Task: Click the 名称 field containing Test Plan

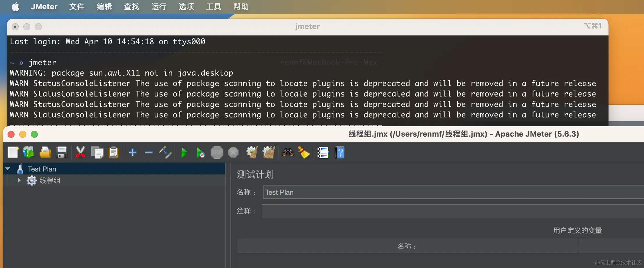Action: click(453, 192)
